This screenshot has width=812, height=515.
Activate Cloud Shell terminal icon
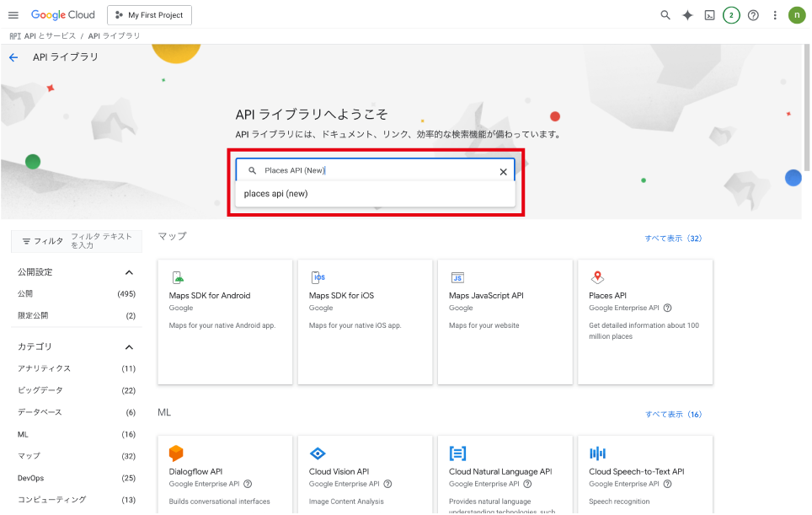coord(709,15)
